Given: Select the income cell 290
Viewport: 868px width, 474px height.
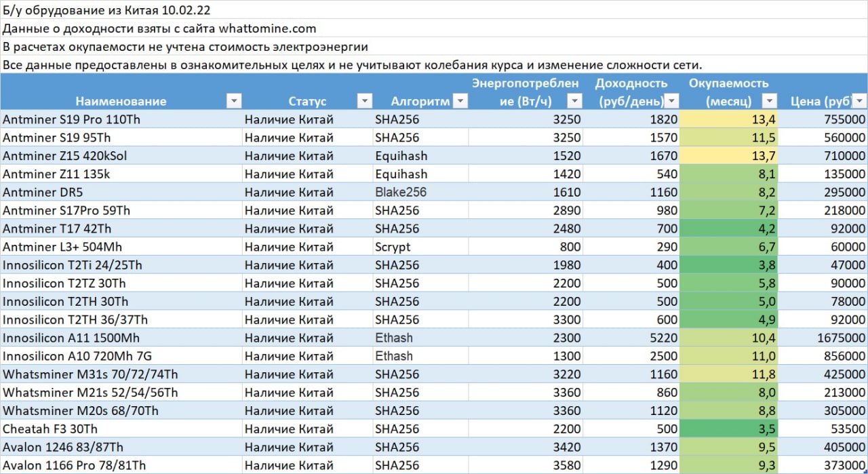Looking at the screenshot, I should (632, 247).
